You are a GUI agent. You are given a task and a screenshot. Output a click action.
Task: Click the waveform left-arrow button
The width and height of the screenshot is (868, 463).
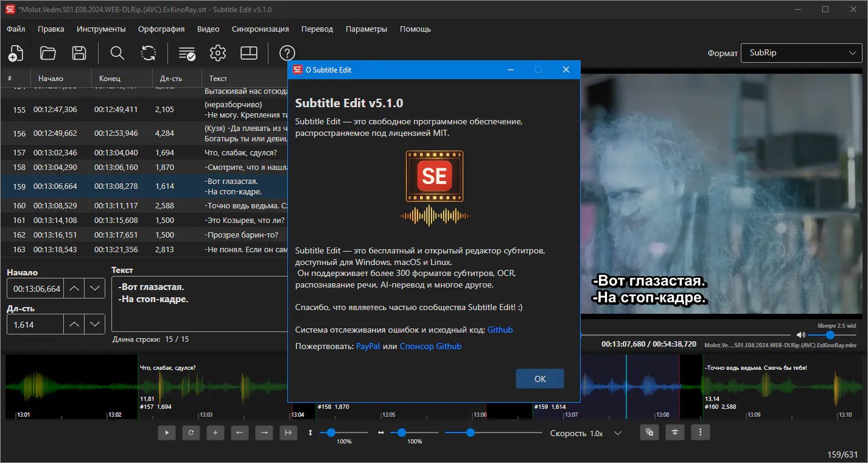tap(239, 433)
